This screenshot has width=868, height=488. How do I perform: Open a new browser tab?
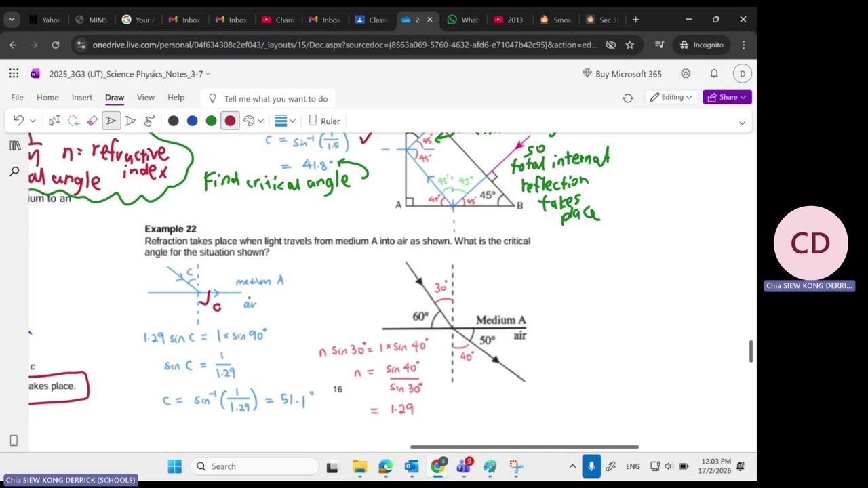point(635,20)
